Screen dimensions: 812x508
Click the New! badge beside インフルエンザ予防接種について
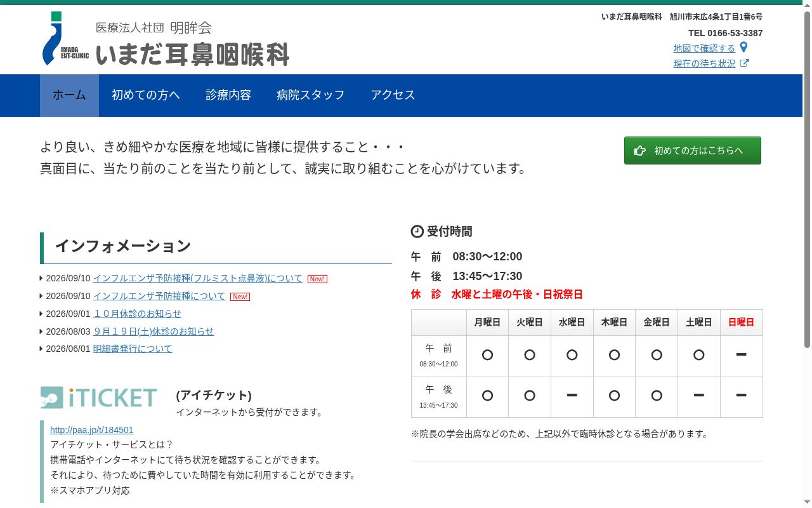pos(240,297)
